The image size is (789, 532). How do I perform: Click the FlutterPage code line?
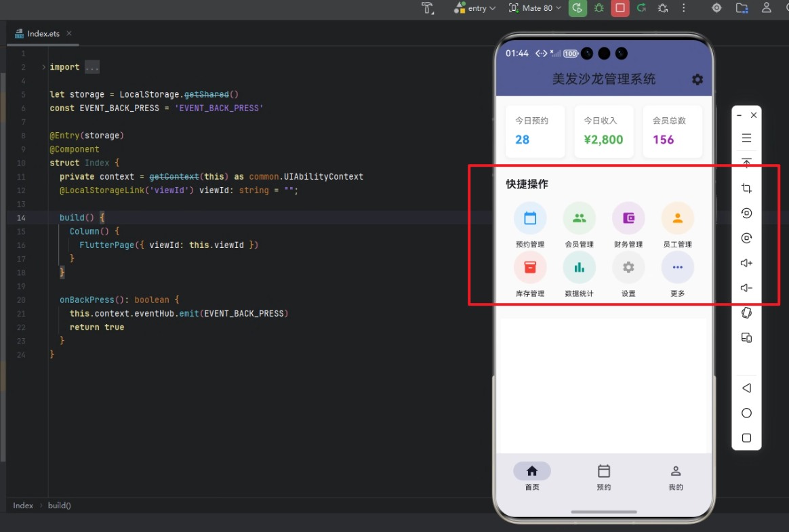pos(169,245)
